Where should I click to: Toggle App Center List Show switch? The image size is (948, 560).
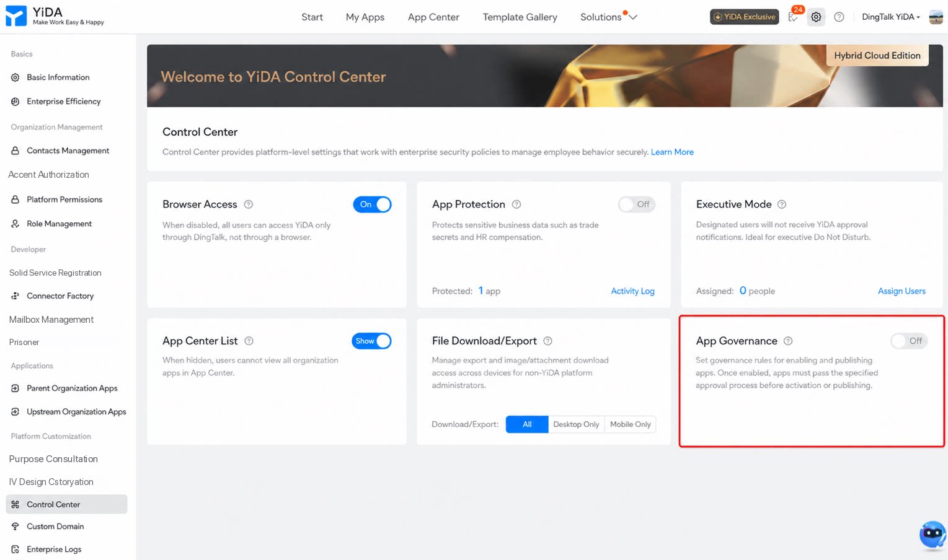tap(371, 341)
